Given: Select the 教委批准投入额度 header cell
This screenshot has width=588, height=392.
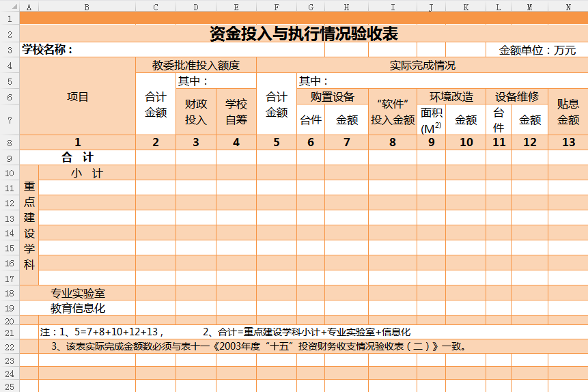Looking at the screenshot, I should pos(196,66).
